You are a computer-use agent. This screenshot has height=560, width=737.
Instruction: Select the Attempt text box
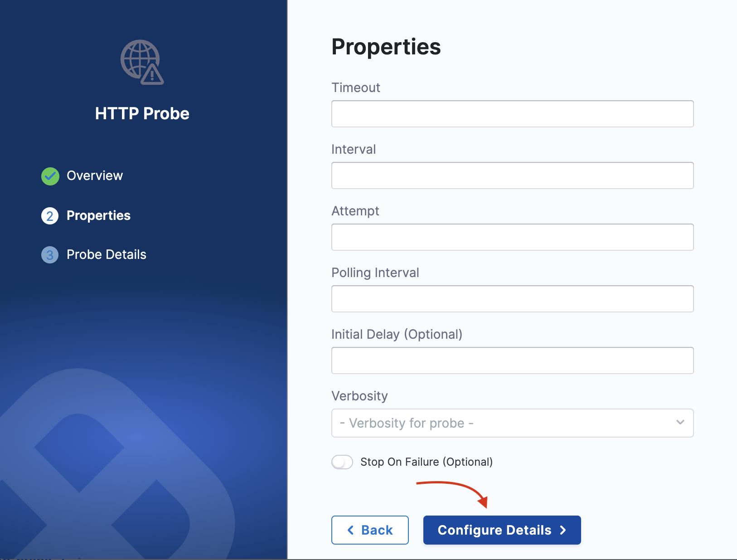pyautogui.click(x=512, y=237)
